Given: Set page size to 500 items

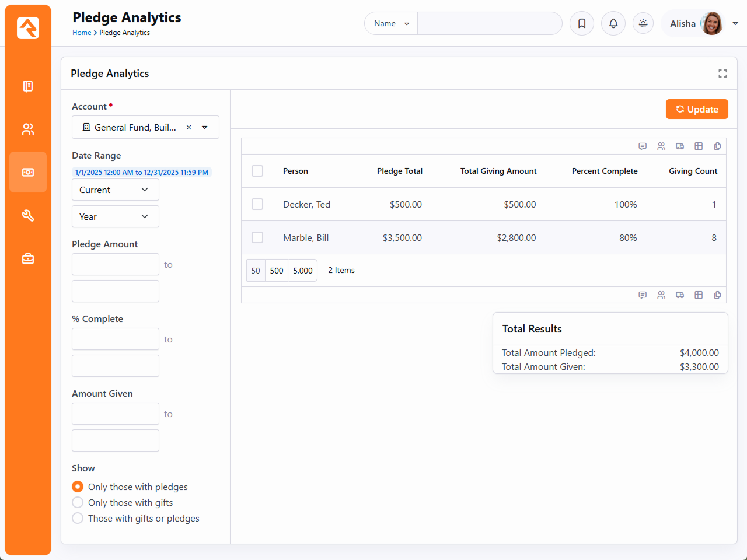Looking at the screenshot, I should [277, 271].
